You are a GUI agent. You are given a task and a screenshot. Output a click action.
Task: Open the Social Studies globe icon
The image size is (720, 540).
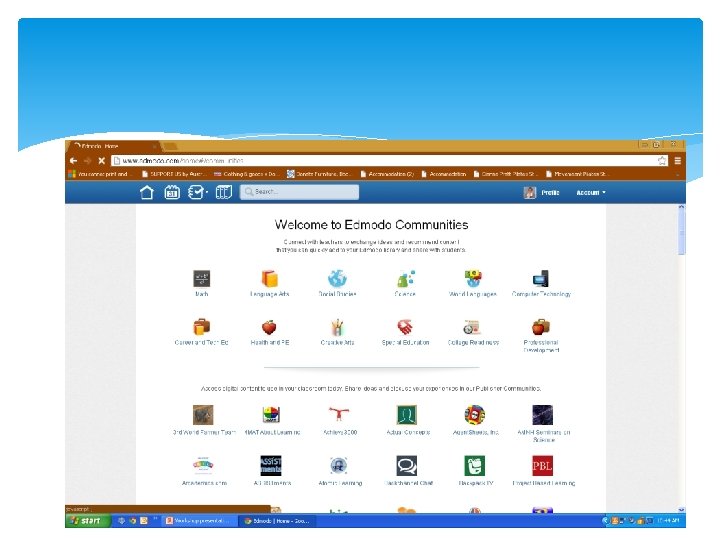pyautogui.click(x=337, y=278)
